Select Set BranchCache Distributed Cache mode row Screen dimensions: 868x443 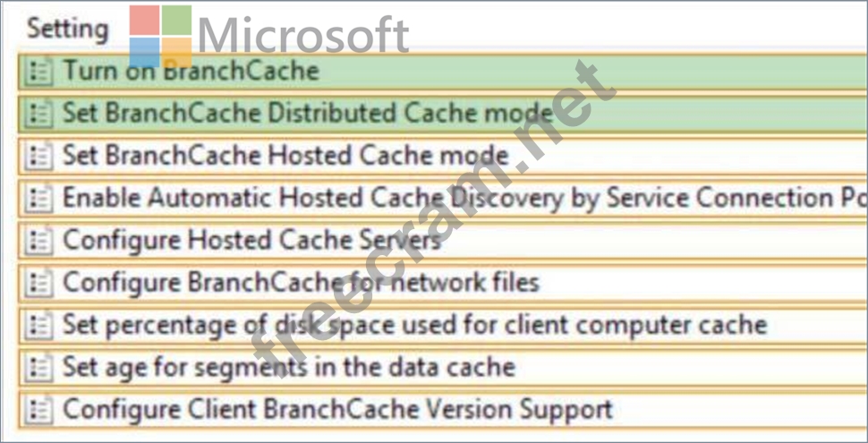(443, 114)
